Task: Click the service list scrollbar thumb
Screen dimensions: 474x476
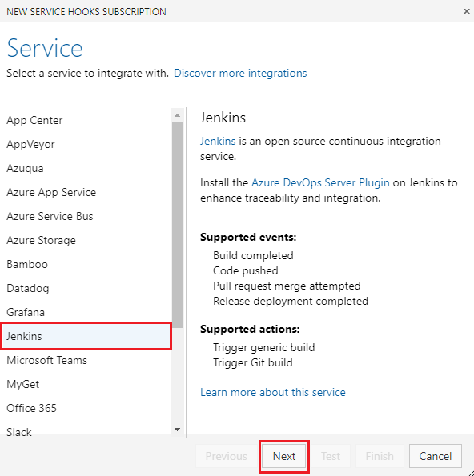Action: 178,225
